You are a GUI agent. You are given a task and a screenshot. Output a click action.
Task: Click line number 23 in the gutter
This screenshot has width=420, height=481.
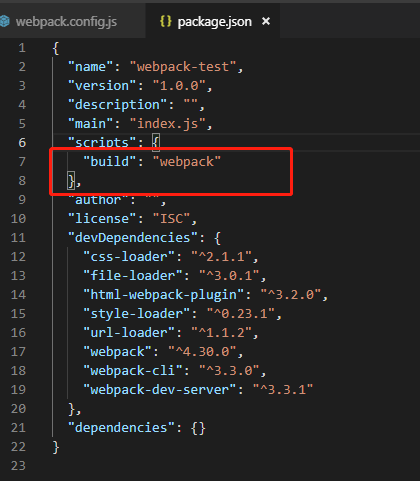click(x=18, y=466)
